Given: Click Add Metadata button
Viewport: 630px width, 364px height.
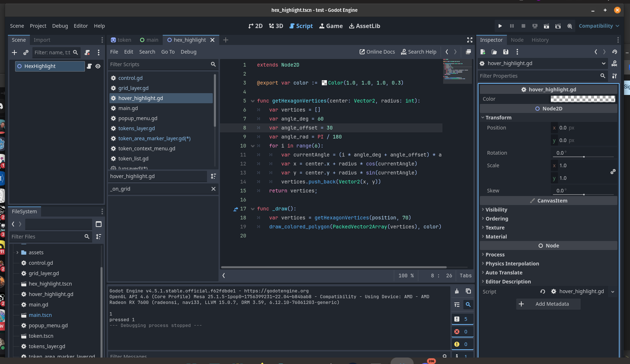Looking at the screenshot, I should coord(548,304).
